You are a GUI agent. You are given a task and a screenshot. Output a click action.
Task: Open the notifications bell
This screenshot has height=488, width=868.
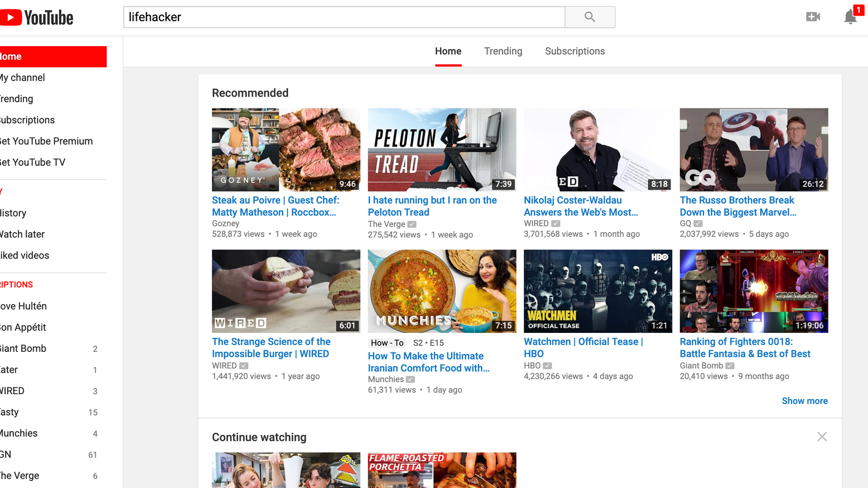click(851, 17)
